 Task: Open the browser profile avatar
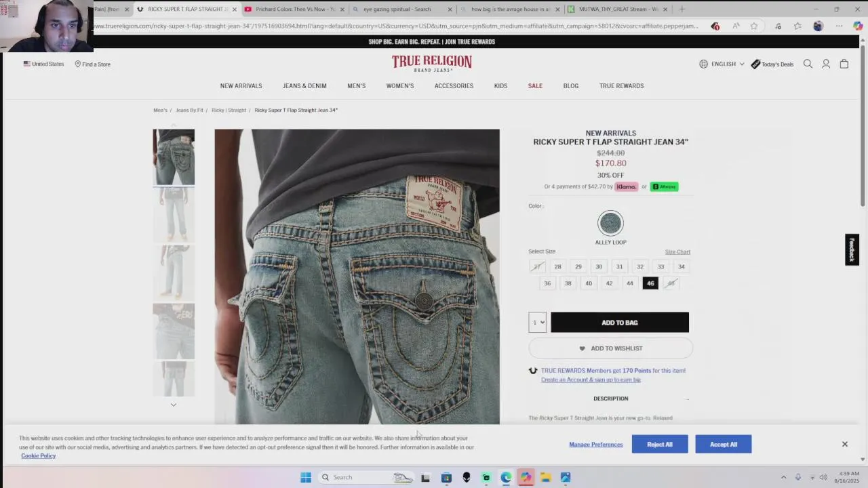click(818, 26)
